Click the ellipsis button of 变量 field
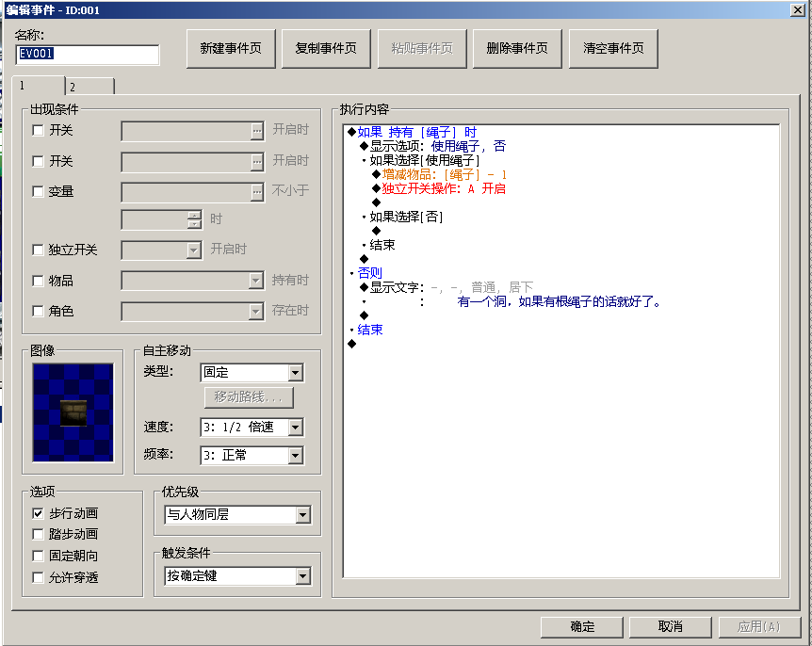Viewport: 812px width, 646px height. [257, 192]
